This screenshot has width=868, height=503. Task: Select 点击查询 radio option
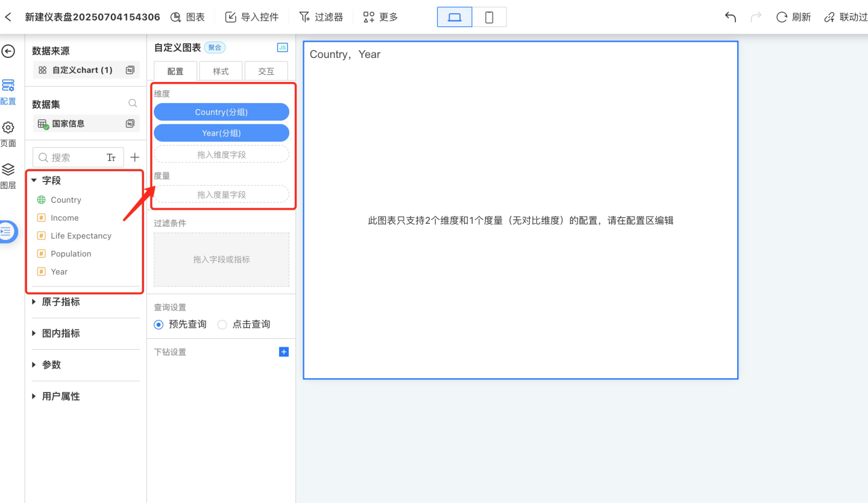[x=222, y=324]
